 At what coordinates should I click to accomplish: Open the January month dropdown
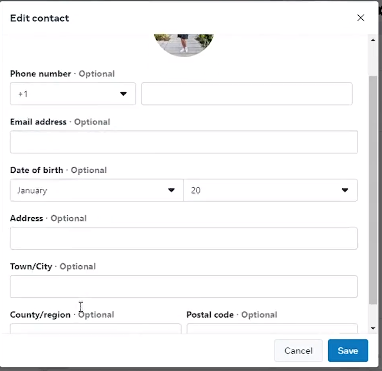tap(97, 190)
